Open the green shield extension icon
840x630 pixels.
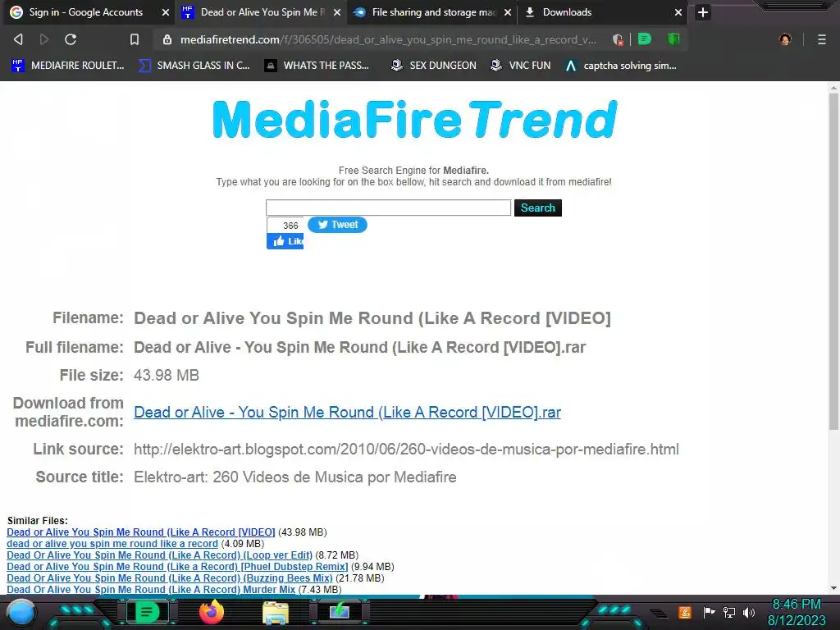673,39
